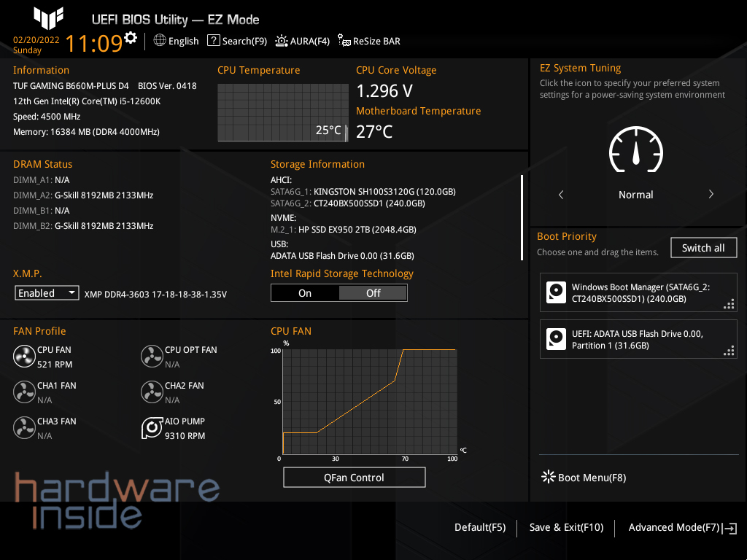
Task: Click the EZ System Tuning gauge icon
Action: [x=636, y=149]
